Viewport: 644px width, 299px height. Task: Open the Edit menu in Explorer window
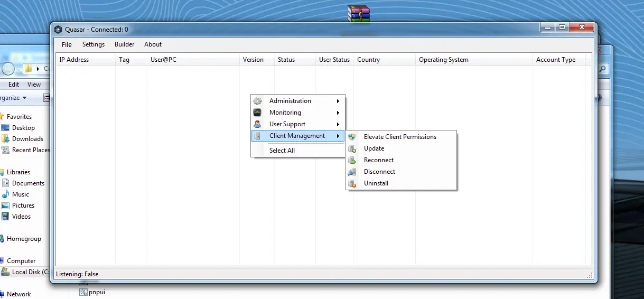14,85
